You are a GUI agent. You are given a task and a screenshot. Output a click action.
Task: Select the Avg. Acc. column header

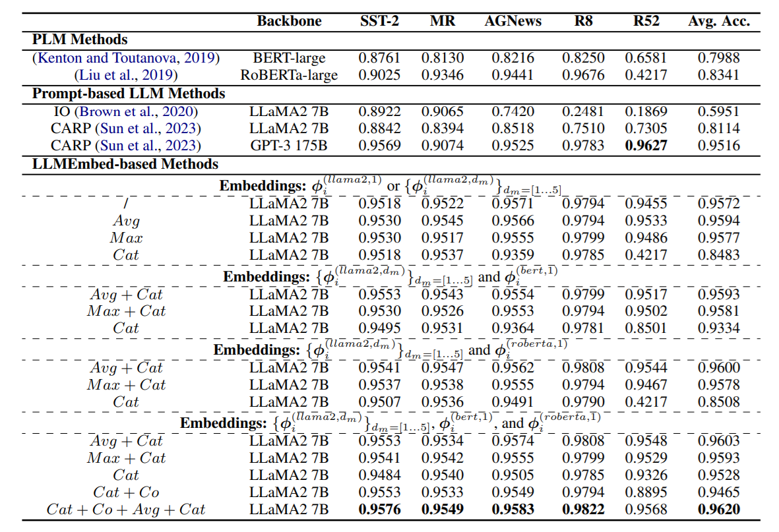click(x=719, y=21)
